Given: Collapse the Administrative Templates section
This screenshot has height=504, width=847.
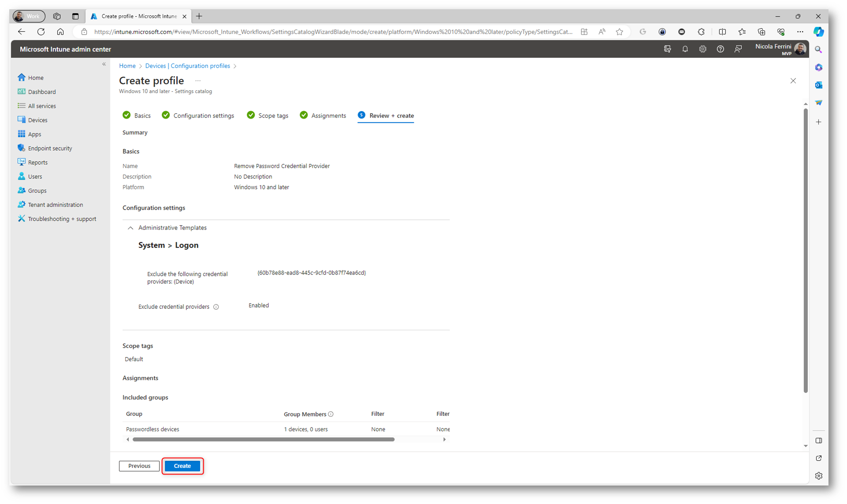Looking at the screenshot, I should [x=130, y=228].
